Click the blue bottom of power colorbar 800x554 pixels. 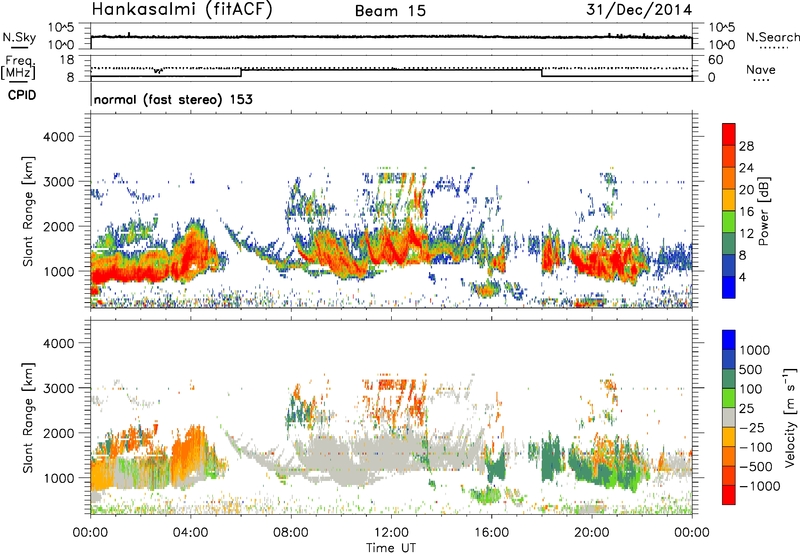pos(729,287)
